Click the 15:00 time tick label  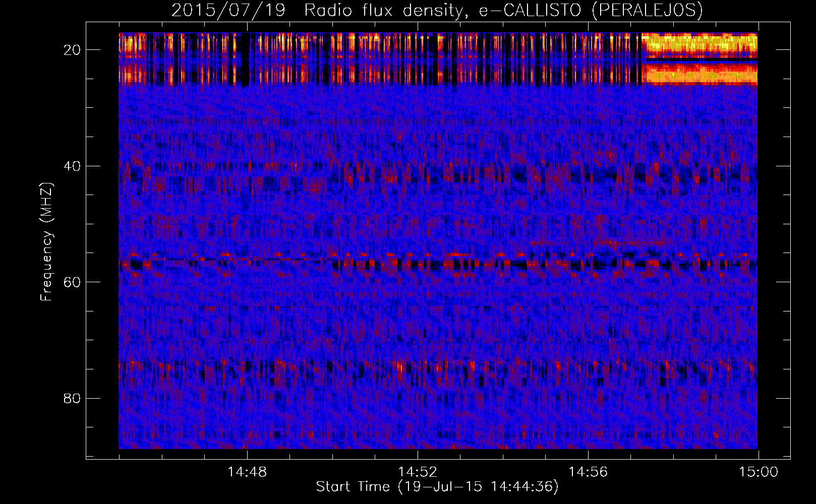758,472
